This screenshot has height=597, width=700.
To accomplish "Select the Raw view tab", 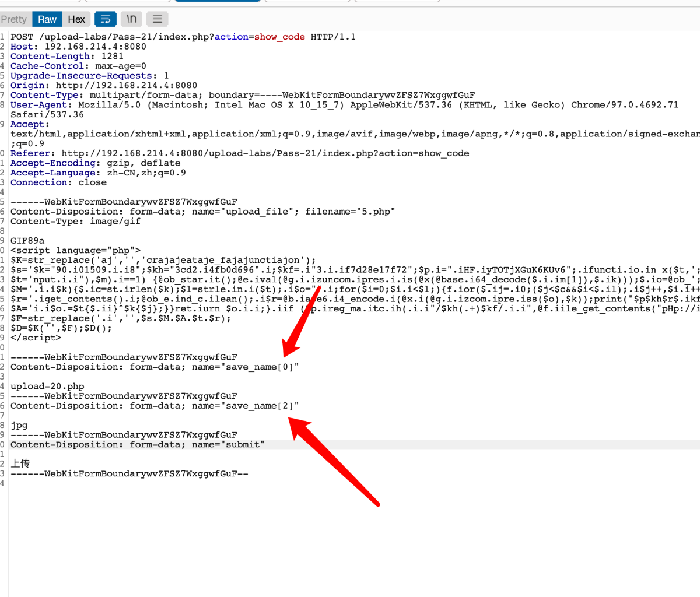I will point(47,19).
